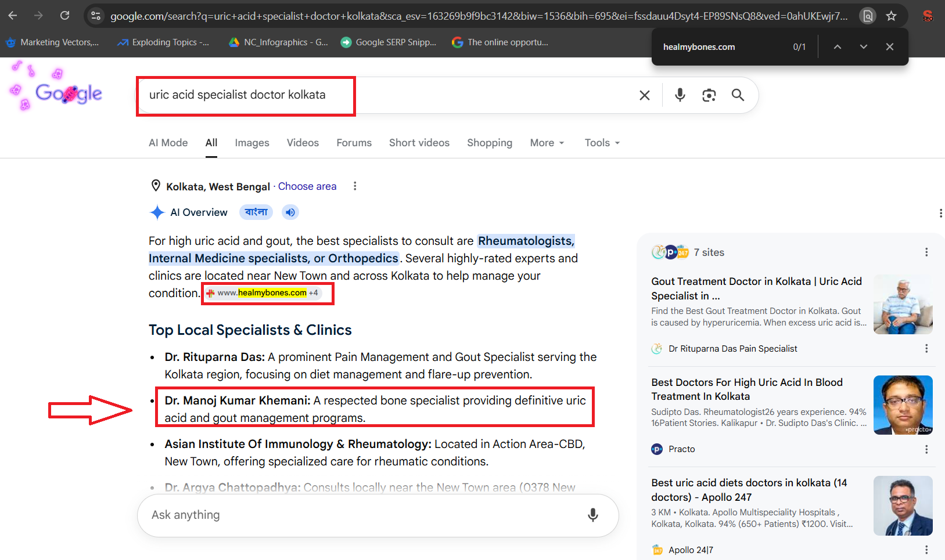The height and width of the screenshot is (560, 945).
Task: Open Best uric acid diets doctors Apollo result
Action: coord(749,490)
